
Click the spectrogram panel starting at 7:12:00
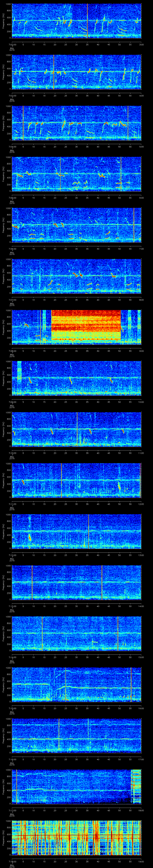(77, 531)
